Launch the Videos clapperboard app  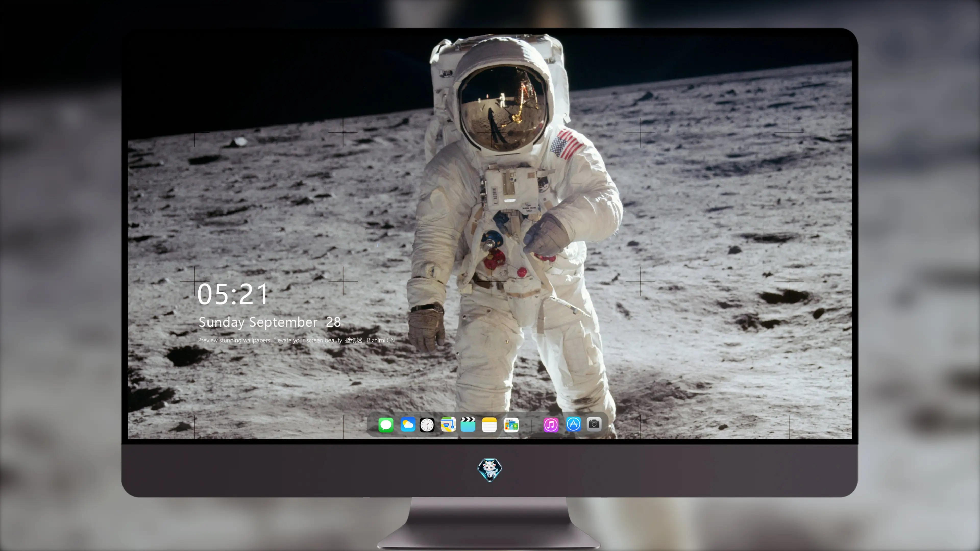[x=468, y=424]
